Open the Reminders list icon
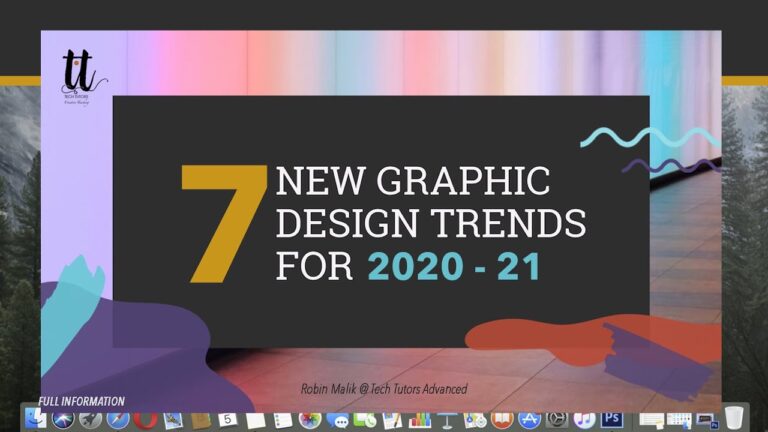The height and width of the screenshot is (432, 768). (283, 419)
